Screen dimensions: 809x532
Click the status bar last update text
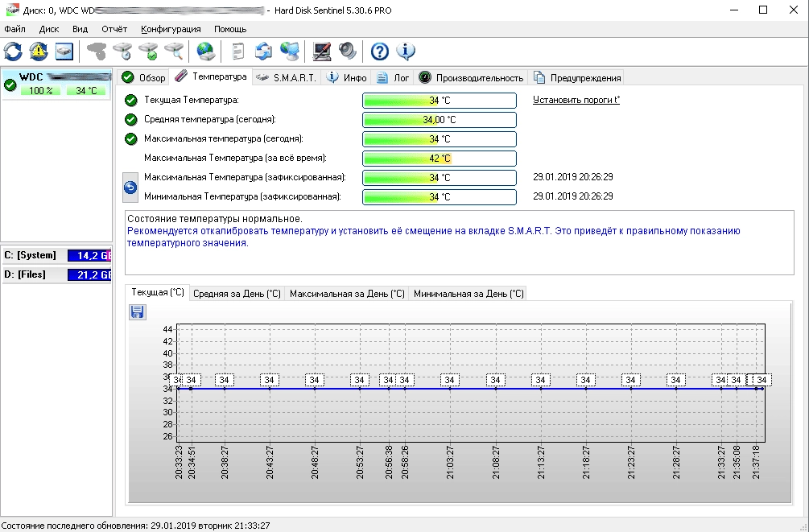(135, 526)
